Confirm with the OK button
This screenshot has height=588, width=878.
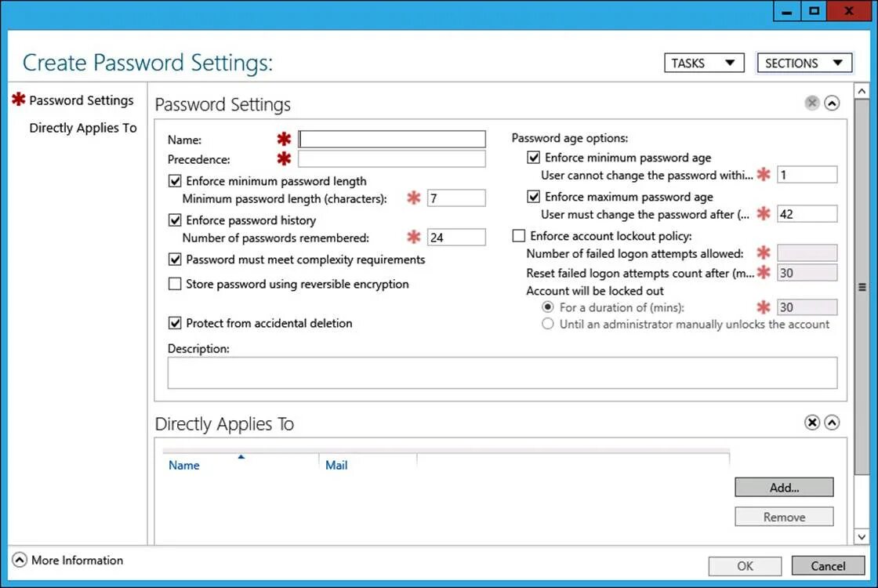click(745, 566)
